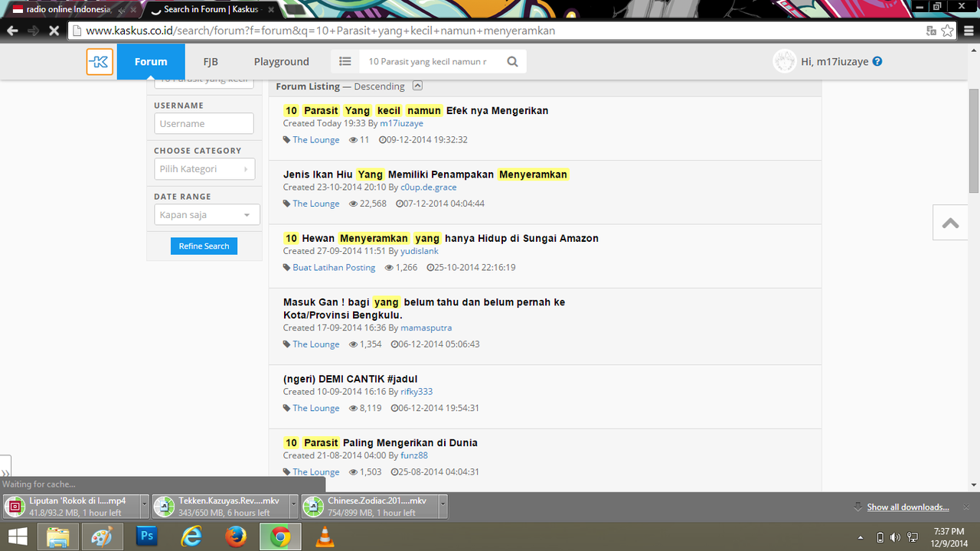Open the FJB section
This screenshot has width=980, height=551.
coord(211,61)
